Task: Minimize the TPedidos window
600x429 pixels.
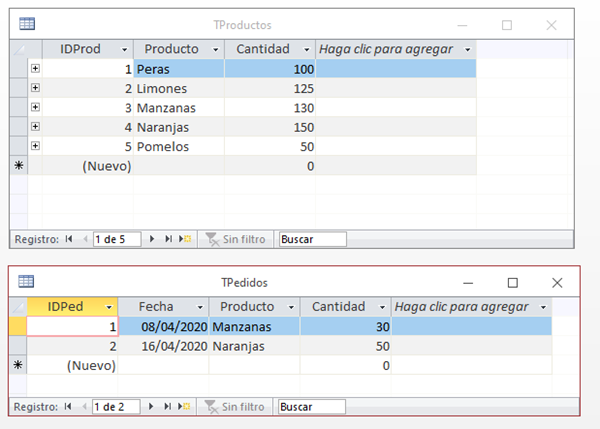Action: click(x=468, y=283)
